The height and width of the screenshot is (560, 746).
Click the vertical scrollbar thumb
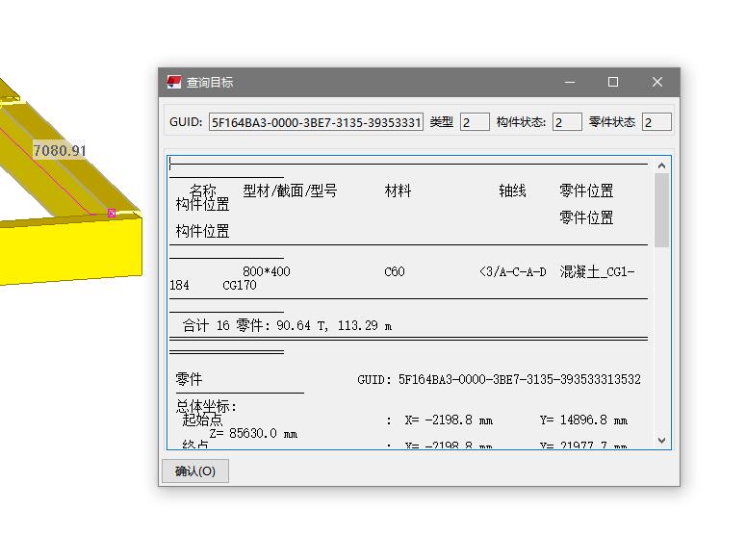(x=662, y=210)
